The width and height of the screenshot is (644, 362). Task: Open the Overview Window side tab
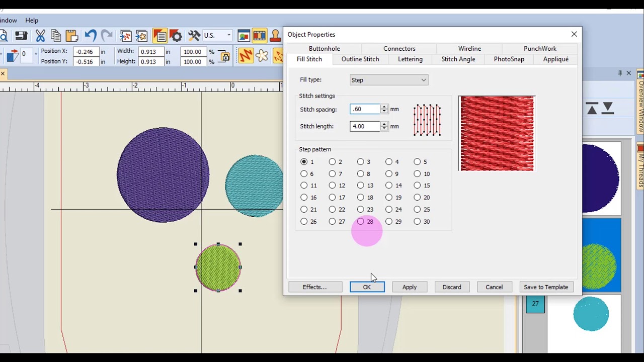(x=640, y=102)
